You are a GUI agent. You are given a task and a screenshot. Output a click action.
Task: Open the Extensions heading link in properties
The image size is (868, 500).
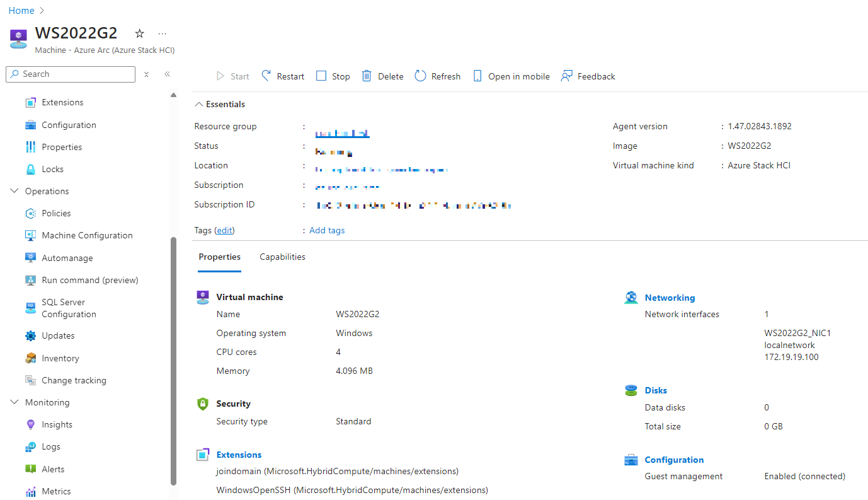coord(239,455)
